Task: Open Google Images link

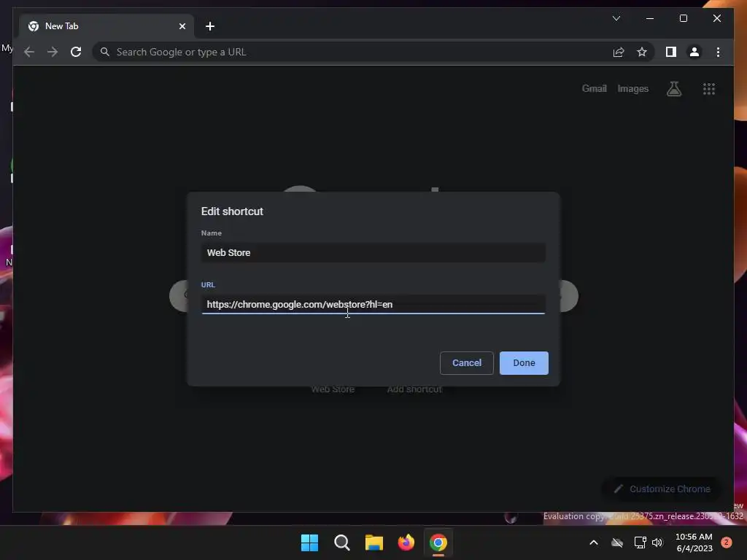Action: 632,88
